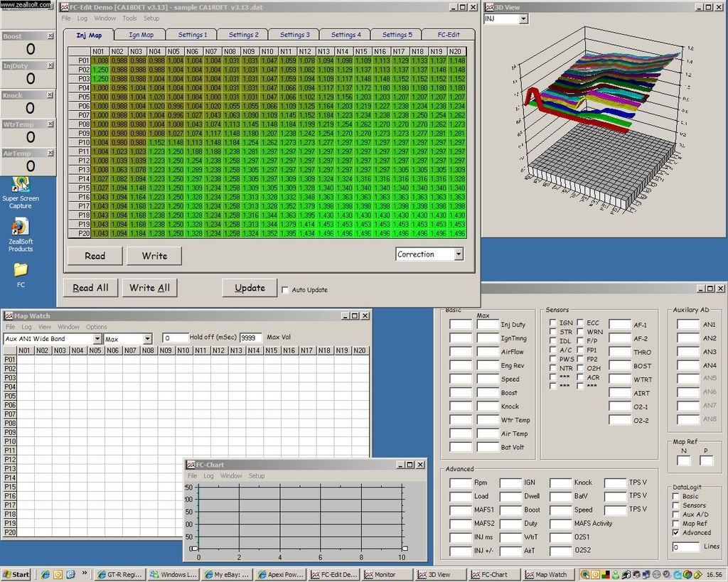Check the A/C sensor checkbox

coord(552,350)
